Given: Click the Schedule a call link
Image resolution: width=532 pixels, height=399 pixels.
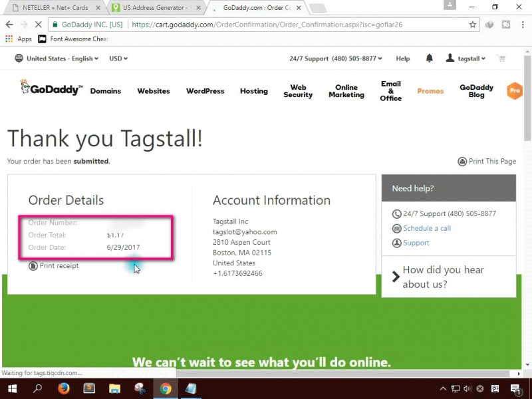Looking at the screenshot, I should 427,228.
